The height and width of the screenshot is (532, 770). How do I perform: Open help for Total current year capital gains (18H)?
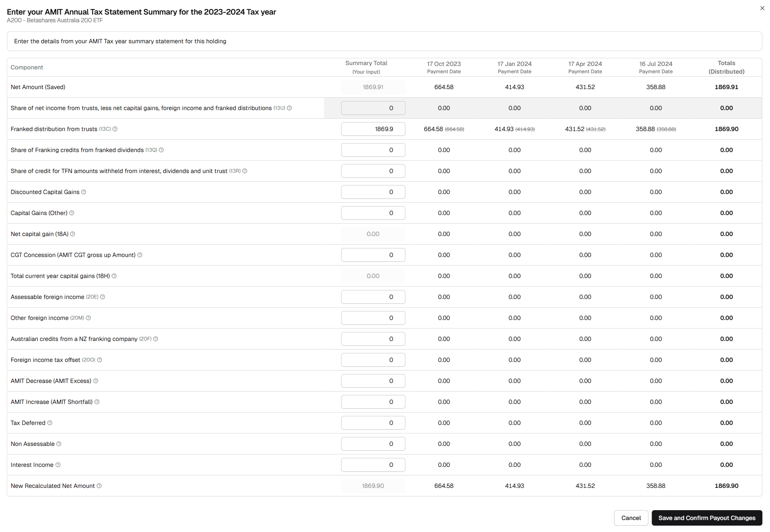pos(114,276)
